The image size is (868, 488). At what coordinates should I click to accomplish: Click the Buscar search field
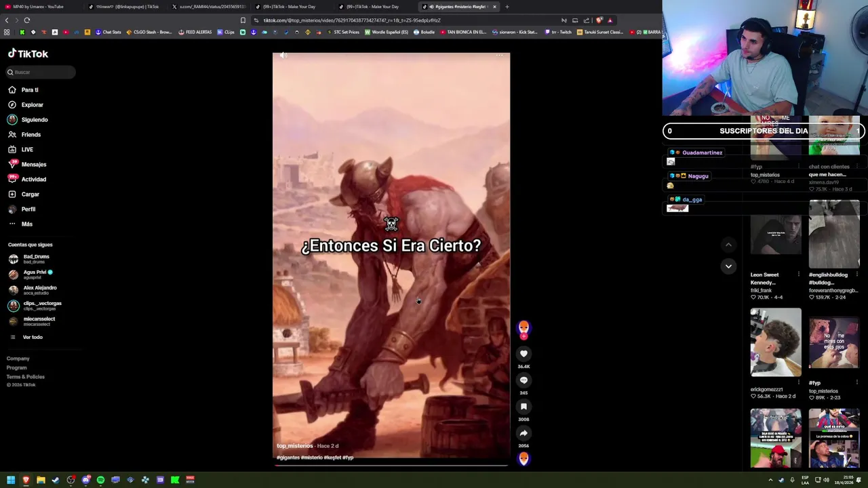(x=41, y=72)
